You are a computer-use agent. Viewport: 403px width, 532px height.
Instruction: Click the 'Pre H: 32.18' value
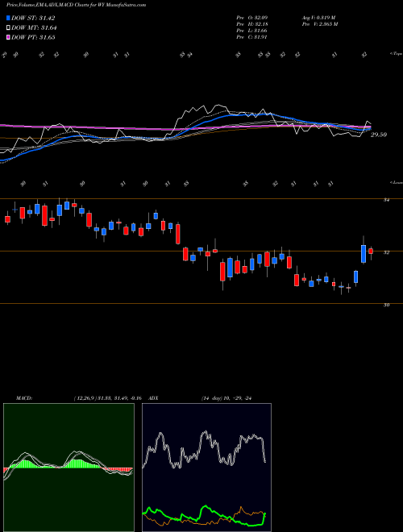click(252, 24)
